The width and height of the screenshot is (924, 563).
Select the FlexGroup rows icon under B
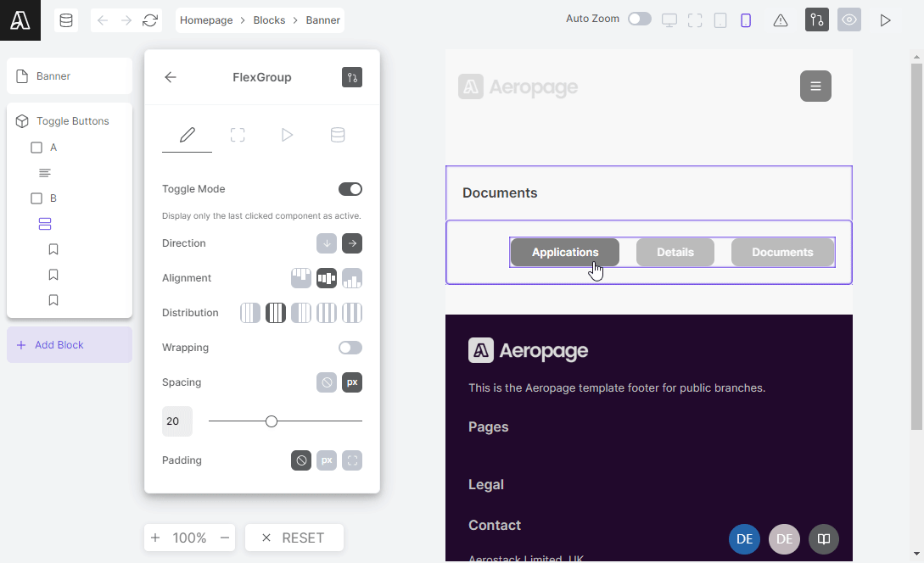coord(45,224)
